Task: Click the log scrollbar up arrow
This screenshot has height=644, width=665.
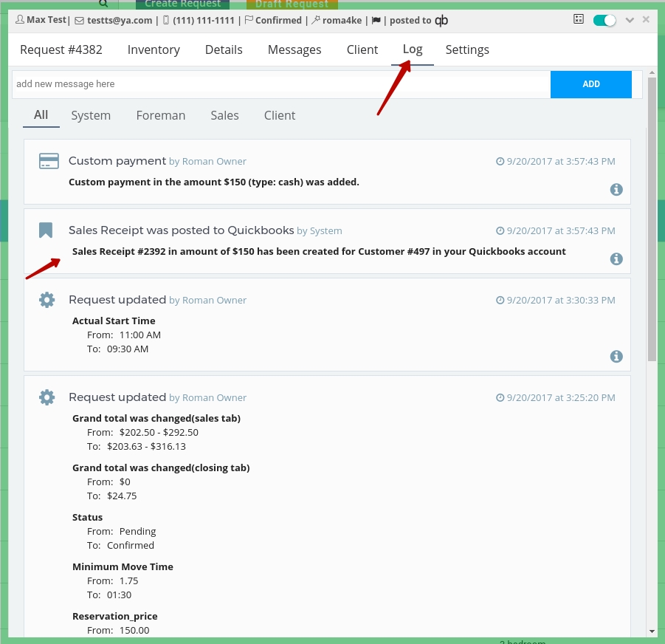Action: click(x=652, y=73)
